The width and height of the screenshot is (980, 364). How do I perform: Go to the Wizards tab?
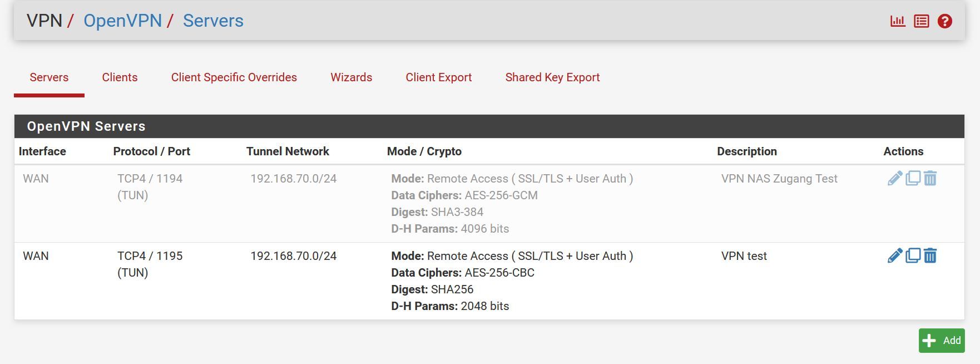pyautogui.click(x=351, y=77)
